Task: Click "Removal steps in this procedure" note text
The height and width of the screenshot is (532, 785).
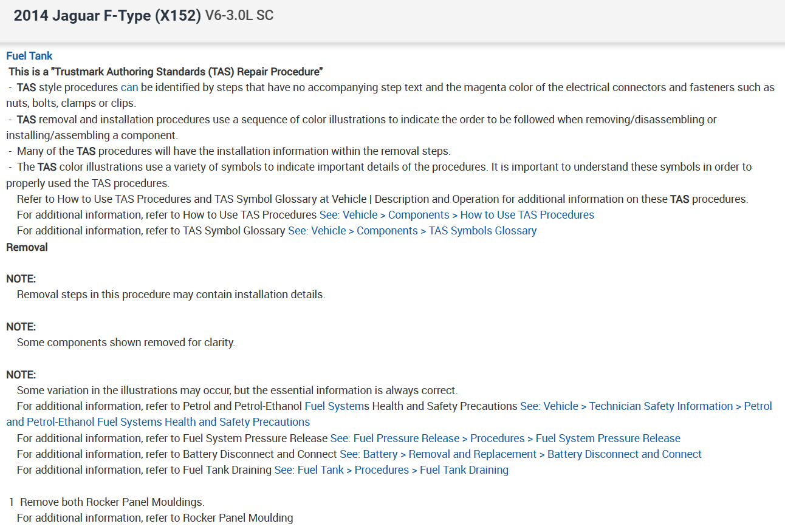Action: [171, 295]
